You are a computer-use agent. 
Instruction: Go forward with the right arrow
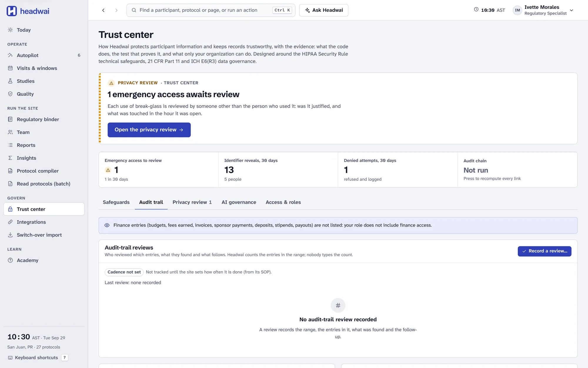click(116, 10)
